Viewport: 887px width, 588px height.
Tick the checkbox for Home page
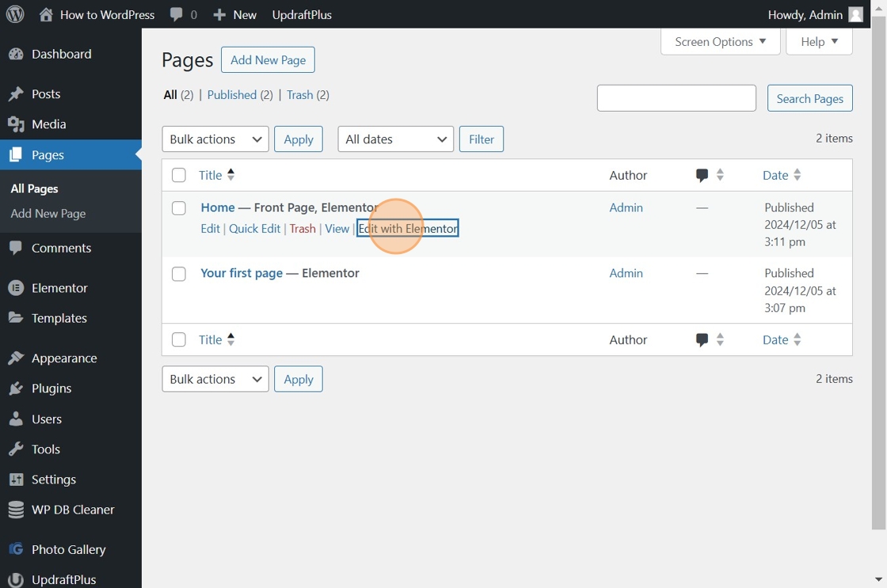click(179, 208)
